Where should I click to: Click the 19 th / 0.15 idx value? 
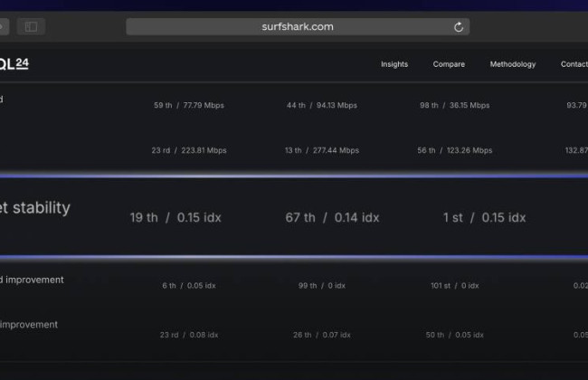175,217
